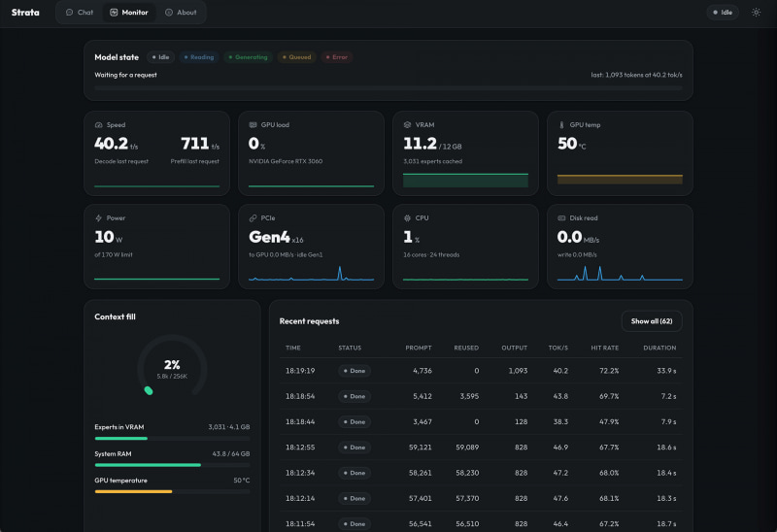Select the Queued model state badge
This screenshot has height=532, width=777.
click(296, 57)
